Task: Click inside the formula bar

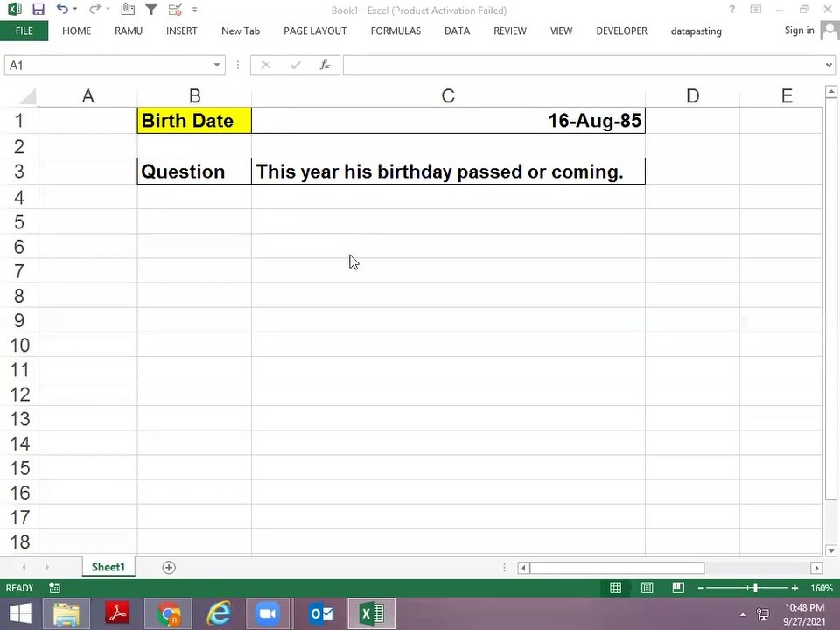Action: (x=583, y=66)
